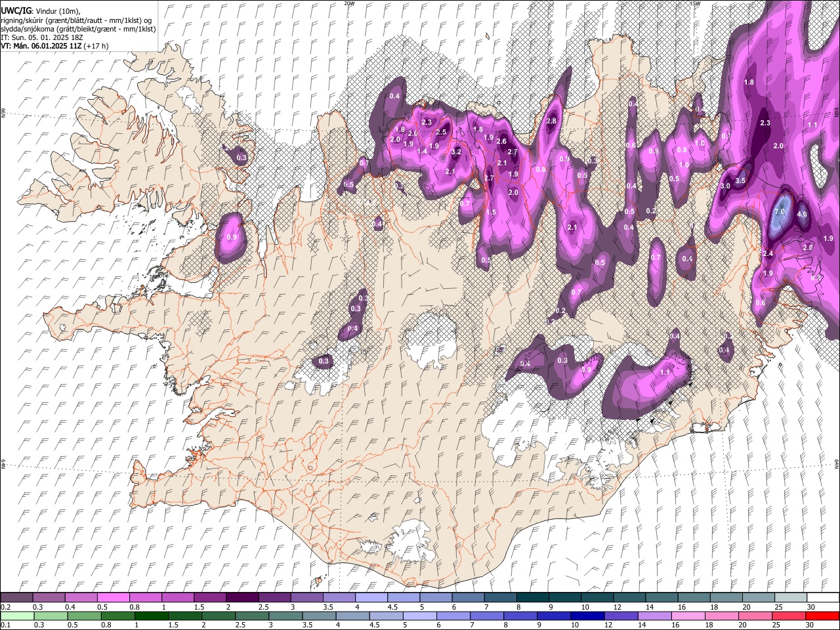Select the 3.2 value in the northern snow band

pos(457,152)
